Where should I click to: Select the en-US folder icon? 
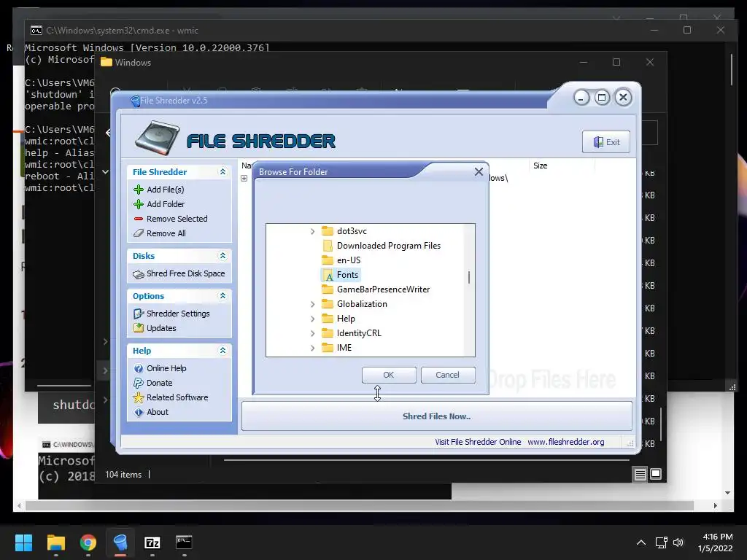(328, 260)
